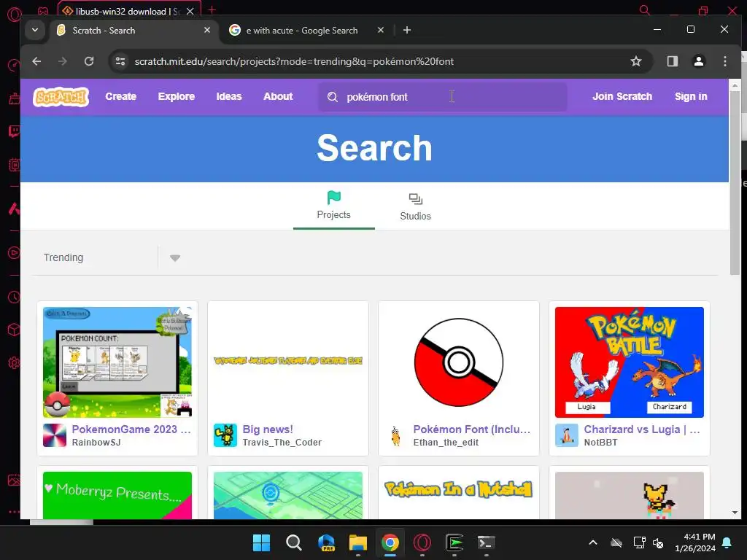Open Windows Start button
The height and width of the screenshot is (560, 747).
click(262, 542)
